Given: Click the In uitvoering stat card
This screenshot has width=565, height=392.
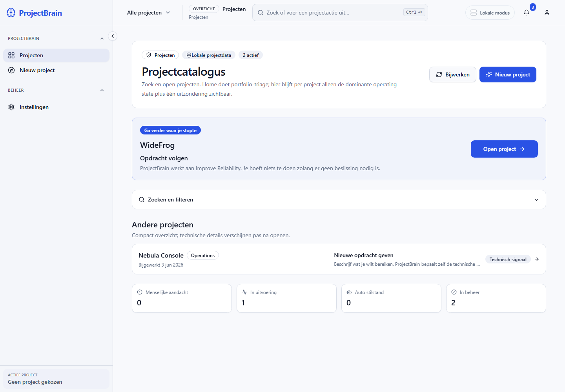Looking at the screenshot, I should pos(286,298).
